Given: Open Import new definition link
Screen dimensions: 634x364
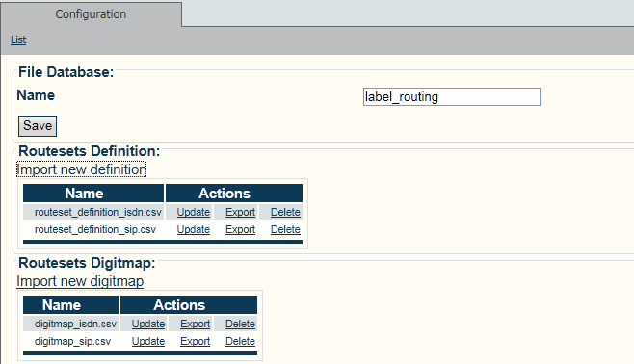Looking at the screenshot, I should click(81, 169).
